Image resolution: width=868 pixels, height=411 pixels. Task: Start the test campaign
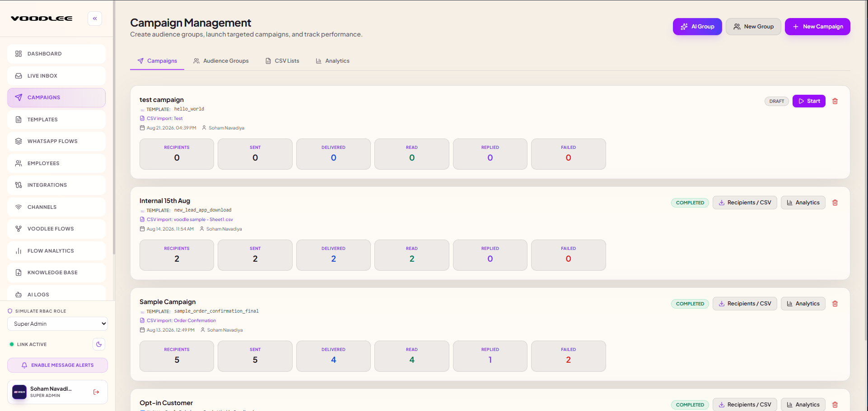[x=809, y=101]
